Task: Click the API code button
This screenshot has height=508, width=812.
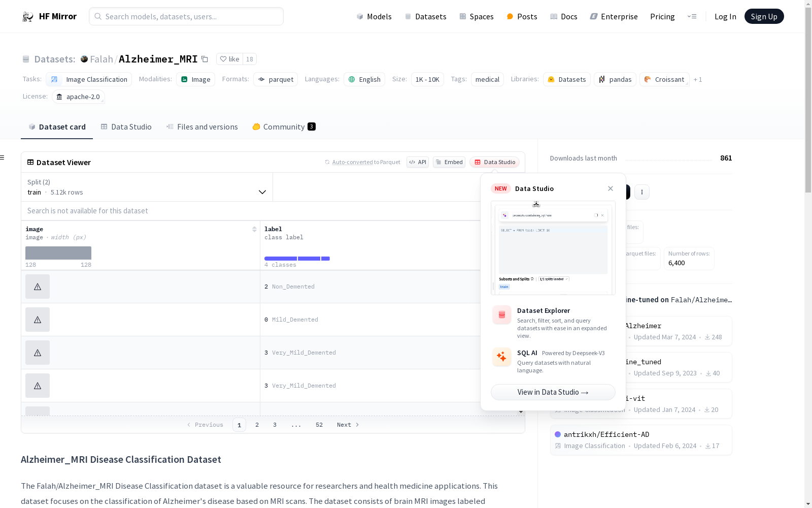Action: point(418,162)
